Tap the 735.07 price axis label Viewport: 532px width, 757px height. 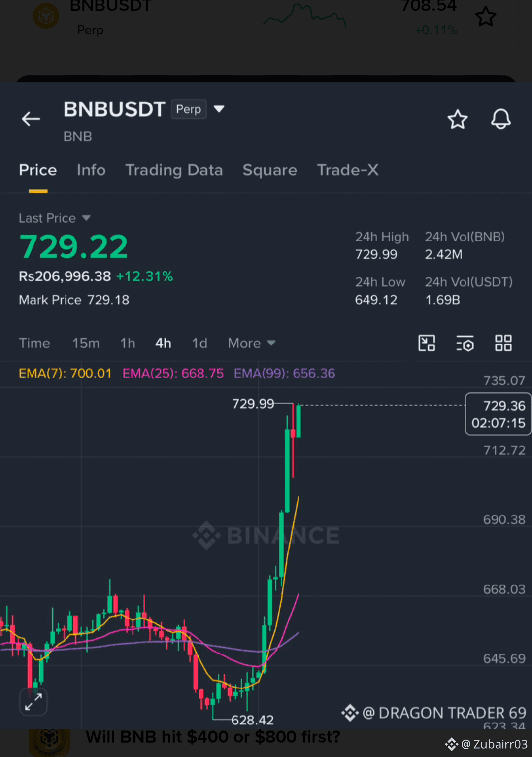[504, 380]
